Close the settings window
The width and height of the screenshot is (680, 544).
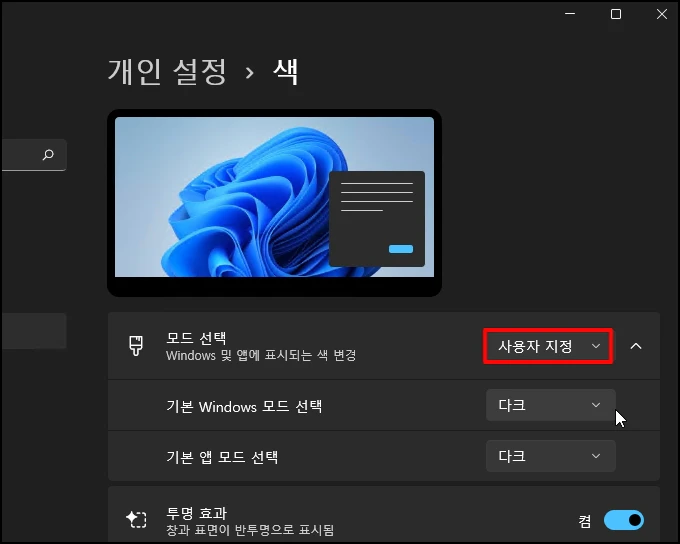[x=662, y=14]
